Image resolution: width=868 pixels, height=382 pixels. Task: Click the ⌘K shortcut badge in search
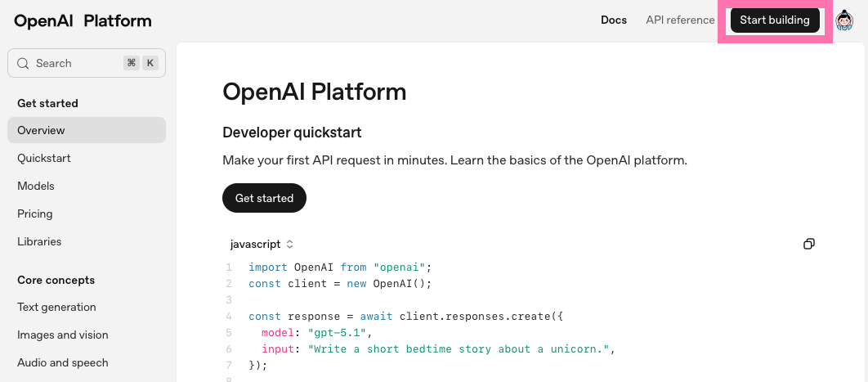tap(140, 63)
